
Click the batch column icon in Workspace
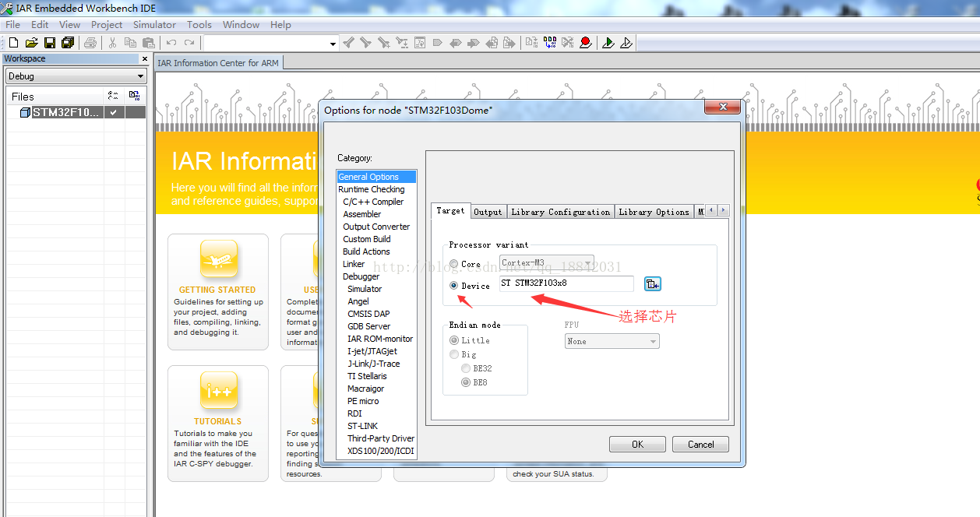point(135,96)
